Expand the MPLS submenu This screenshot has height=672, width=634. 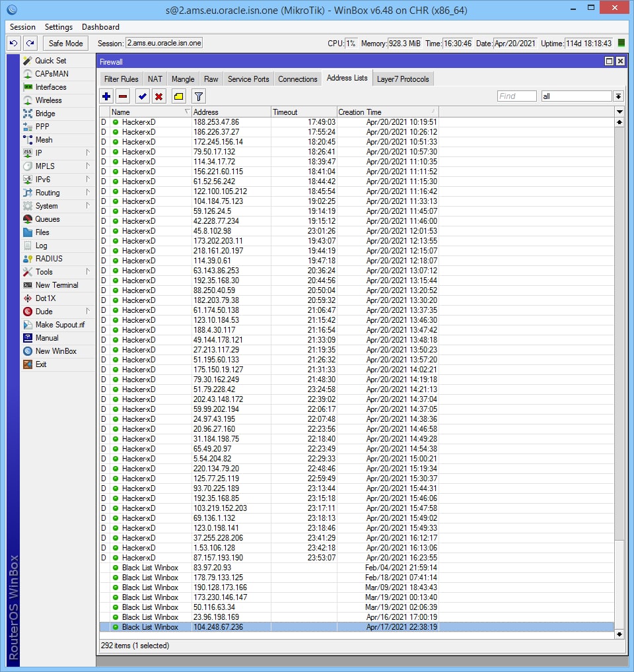[58, 166]
